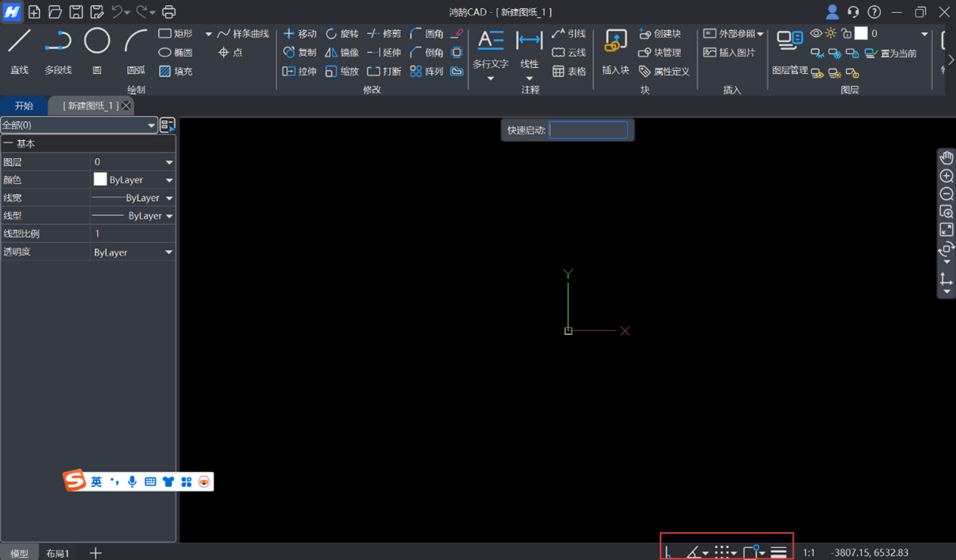Click the print icon in the title bar
The image size is (956, 560).
[x=169, y=12]
